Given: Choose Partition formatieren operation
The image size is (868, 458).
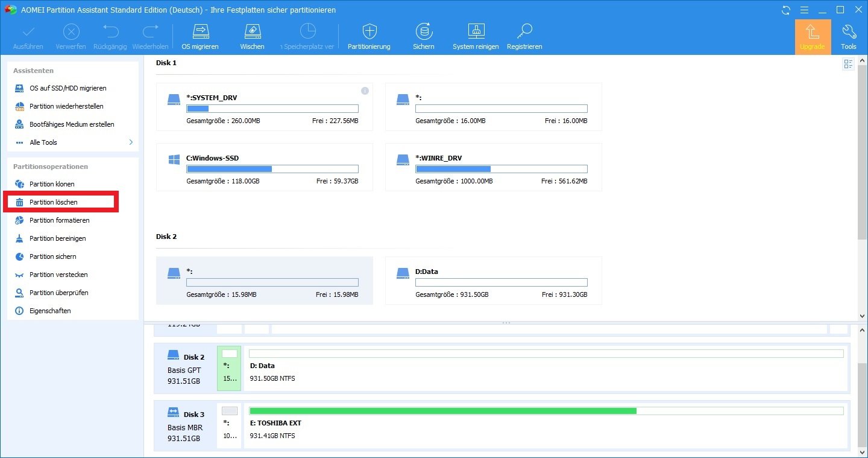Looking at the screenshot, I should point(59,220).
